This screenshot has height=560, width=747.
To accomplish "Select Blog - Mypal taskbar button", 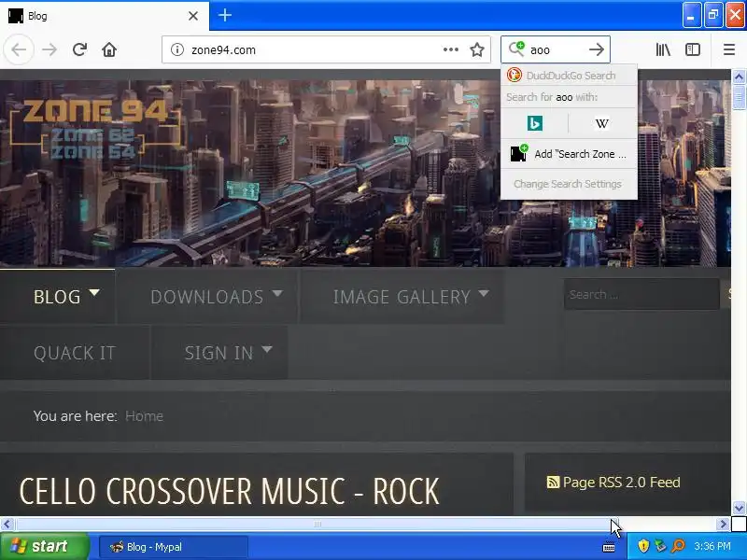I will (173, 547).
